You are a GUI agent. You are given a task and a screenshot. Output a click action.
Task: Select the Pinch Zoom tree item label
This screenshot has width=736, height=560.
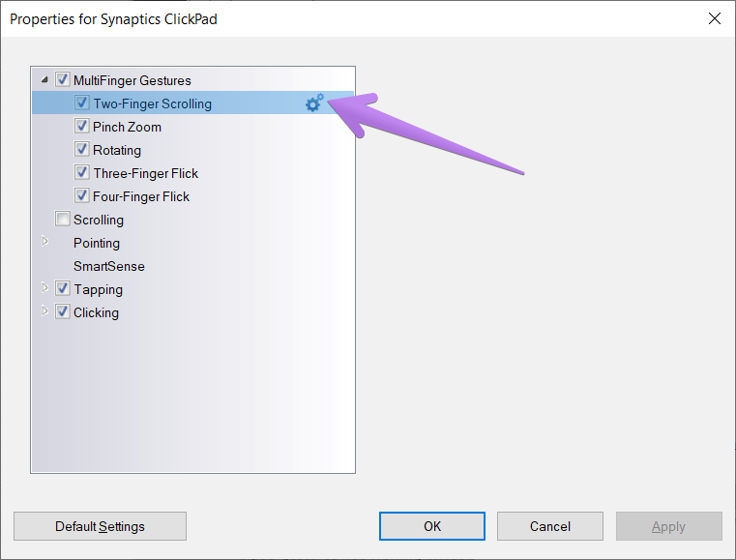point(128,127)
